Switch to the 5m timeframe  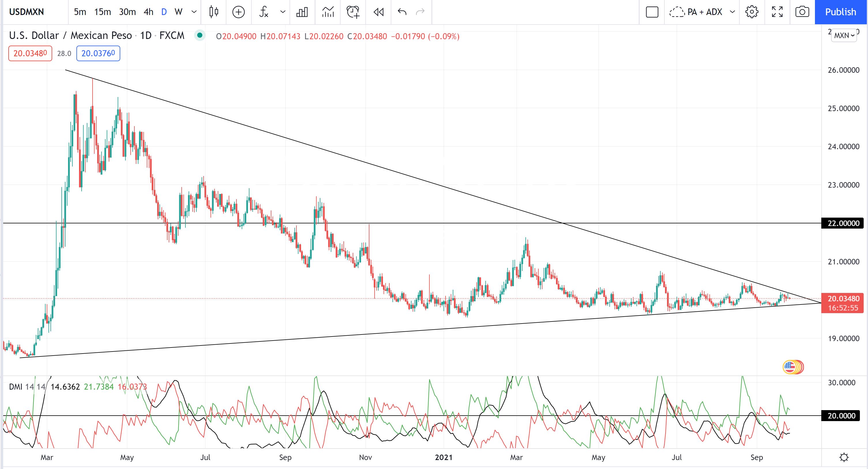point(80,12)
